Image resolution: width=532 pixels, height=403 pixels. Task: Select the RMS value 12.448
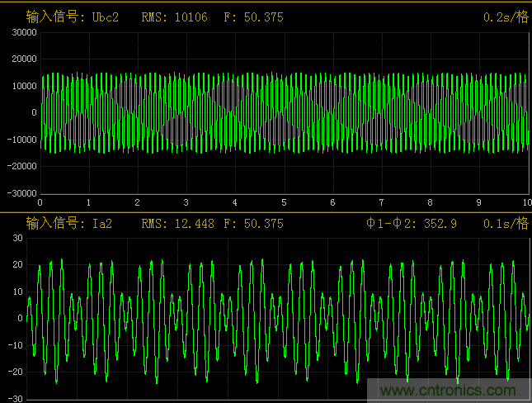pos(195,224)
